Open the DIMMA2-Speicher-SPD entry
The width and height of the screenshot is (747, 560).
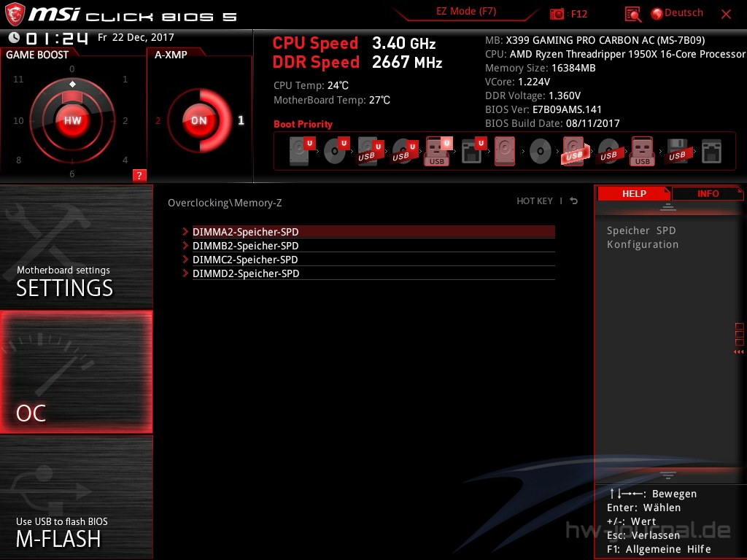coord(373,231)
